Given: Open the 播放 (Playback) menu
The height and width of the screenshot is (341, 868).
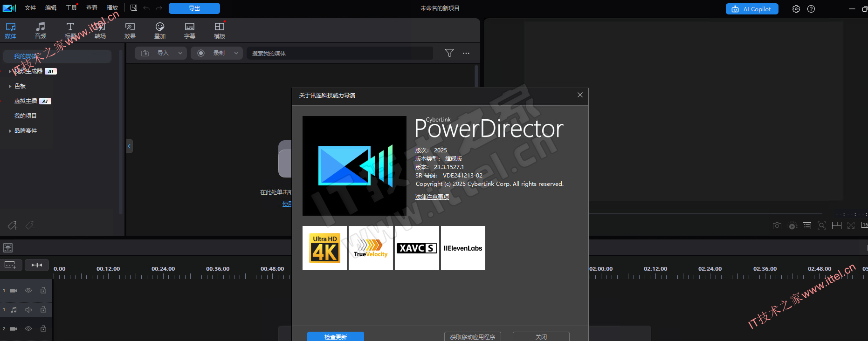Looking at the screenshot, I should point(112,8).
